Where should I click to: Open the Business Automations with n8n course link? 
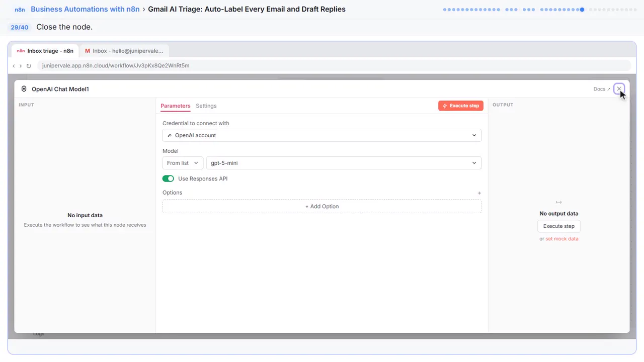pos(85,9)
